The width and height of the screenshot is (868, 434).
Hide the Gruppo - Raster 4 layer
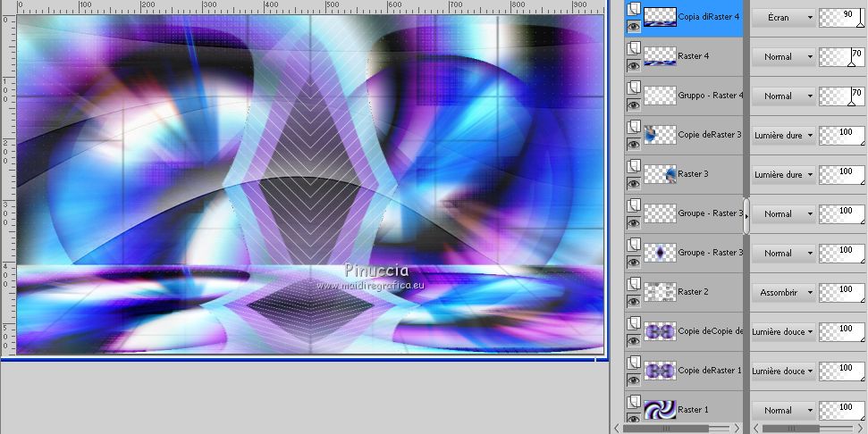point(634,105)
